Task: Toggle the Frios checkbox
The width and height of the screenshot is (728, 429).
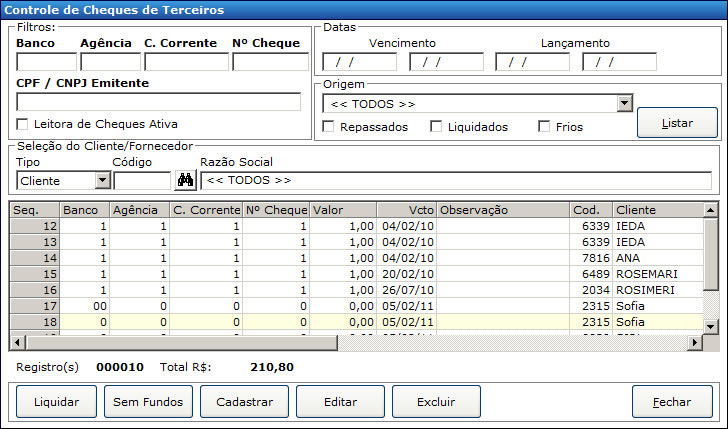Action: click(544, 126)
